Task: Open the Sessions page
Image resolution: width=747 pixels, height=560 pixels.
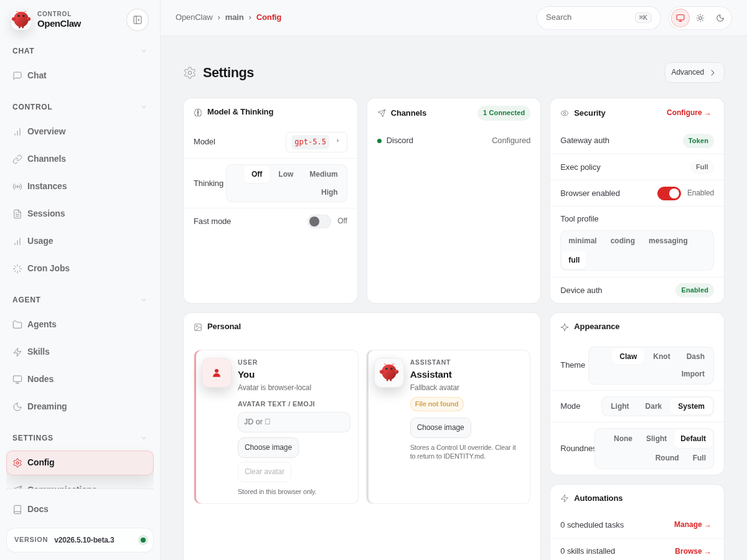Action: coord(80,214)
